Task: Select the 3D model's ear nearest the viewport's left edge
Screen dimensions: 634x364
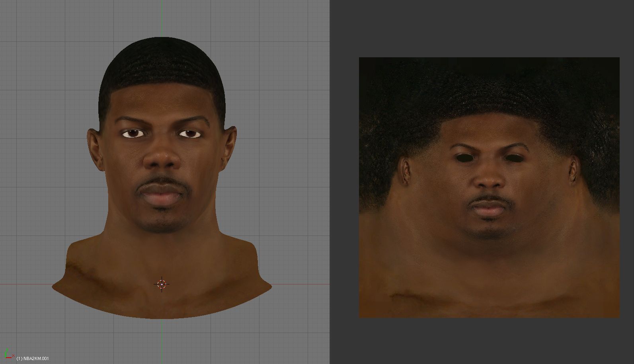Action: [94, 148]
